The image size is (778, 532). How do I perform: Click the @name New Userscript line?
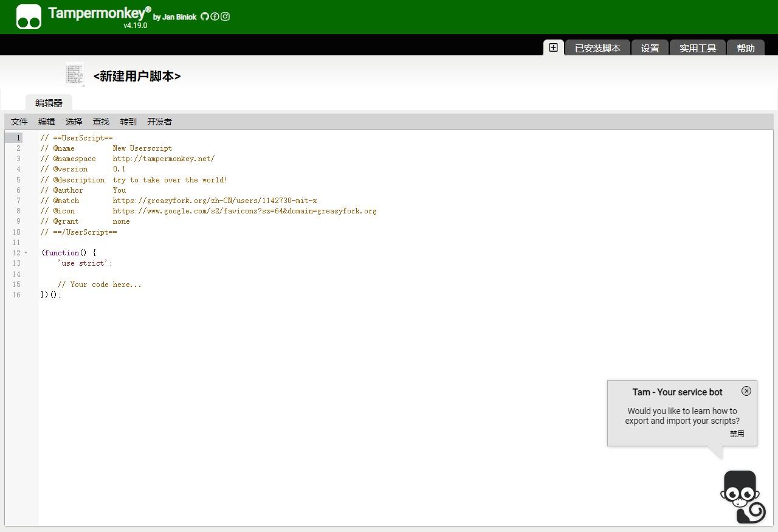tap(106, 148)
